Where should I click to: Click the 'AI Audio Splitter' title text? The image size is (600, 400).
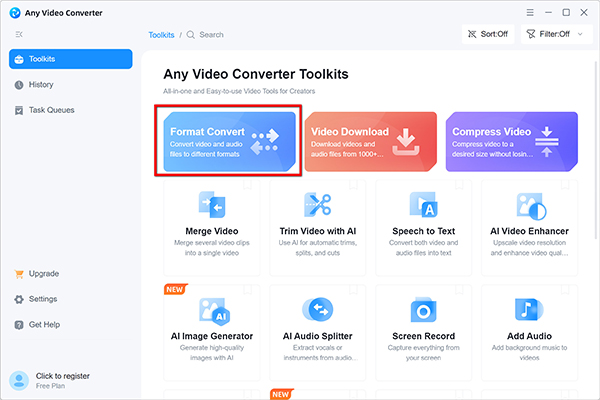tap(318, 336)
